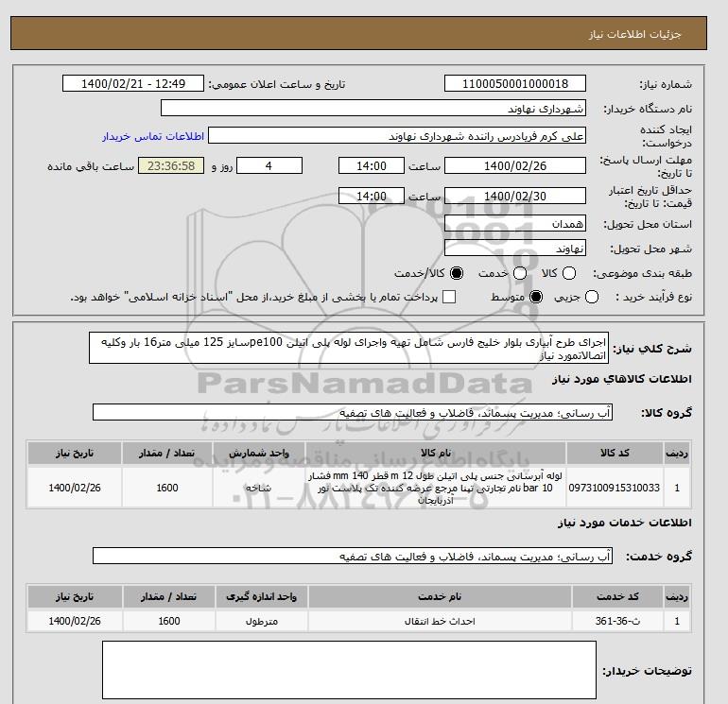Click the گروه خدمت field
Screen dimensions: 728x704
(353, 556)
